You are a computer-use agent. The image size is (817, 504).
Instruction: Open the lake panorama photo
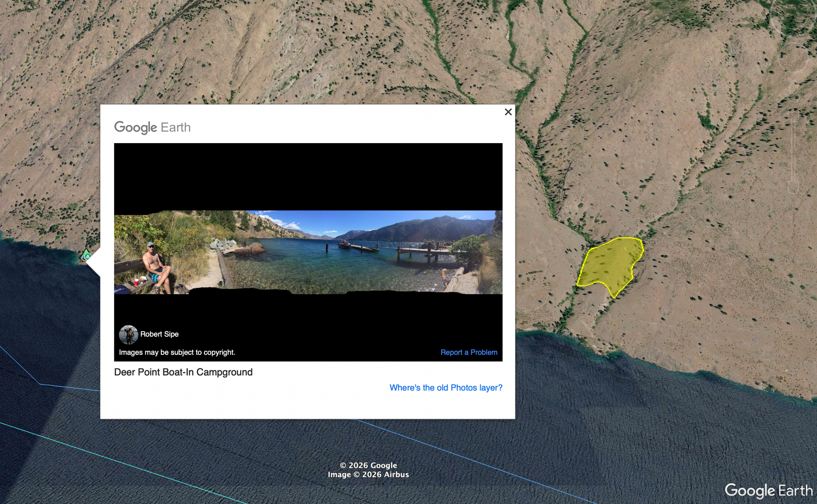308,252
